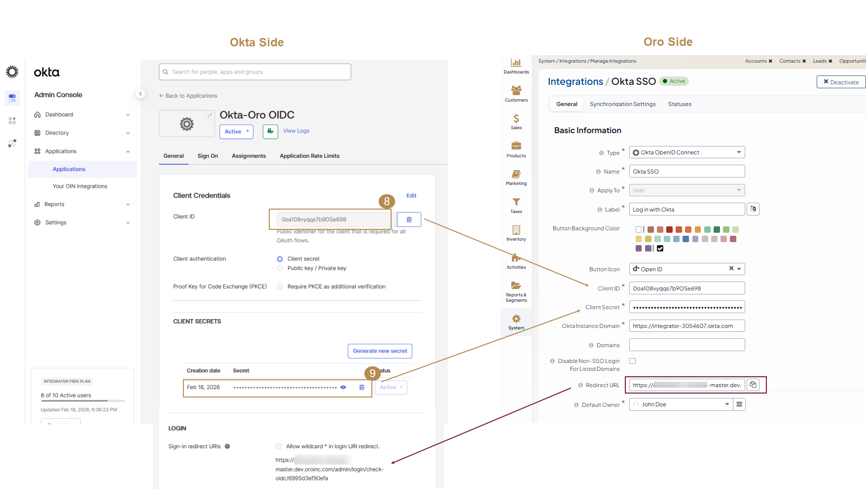Screen dimensions: 866x504
Task: Open the Dashboards icon in Oro sidebar
Action: [x=516, y=66]
